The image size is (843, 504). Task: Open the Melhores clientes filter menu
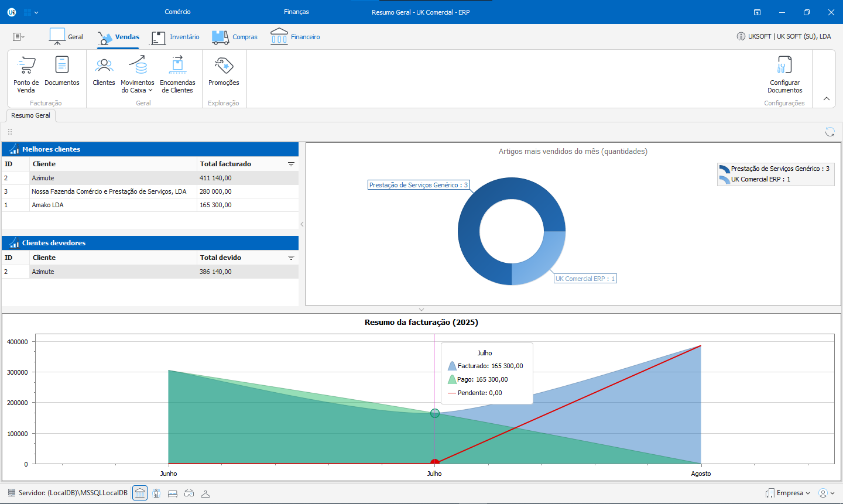pyautogui.click(x=291, y=164)
